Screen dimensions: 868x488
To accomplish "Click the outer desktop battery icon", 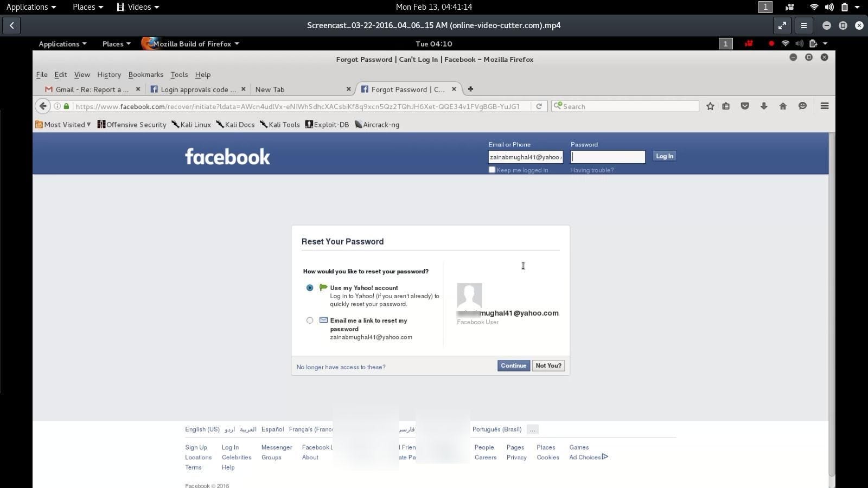I will 844,7.
